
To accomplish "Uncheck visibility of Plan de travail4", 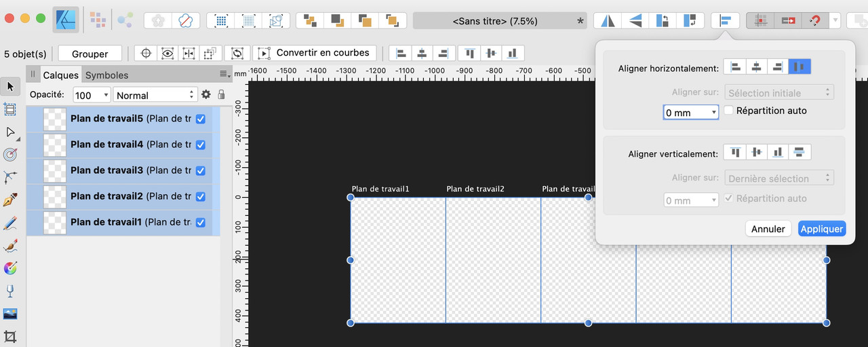I will pyautogui.click(x=201, y=145).
